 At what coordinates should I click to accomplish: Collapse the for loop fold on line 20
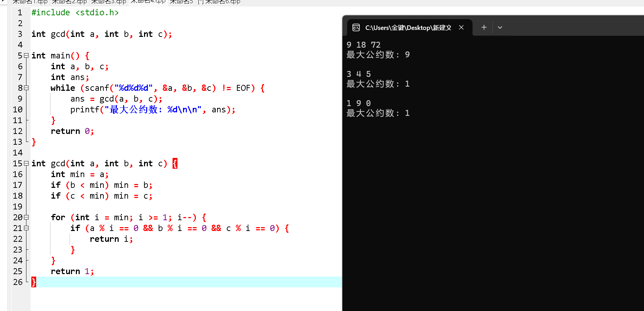point(26,217)
